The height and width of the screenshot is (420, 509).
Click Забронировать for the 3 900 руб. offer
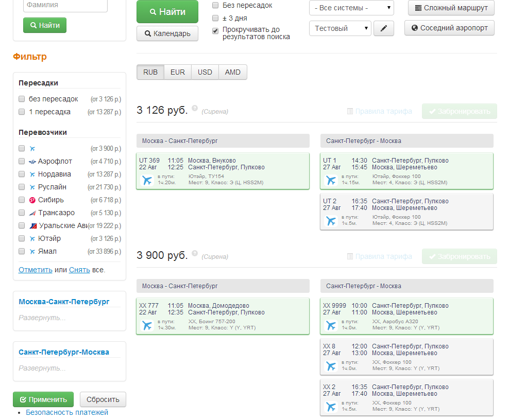[x=460, y=256]
